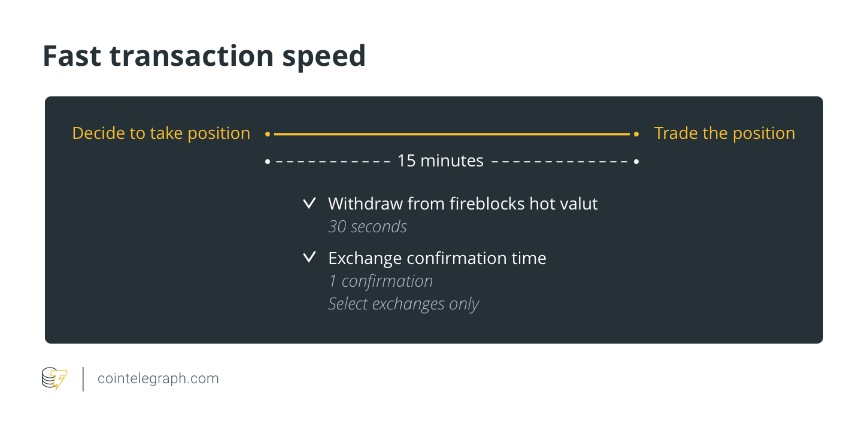Click the checkmark beside Withdraw from fireblocks

coord(309,204)
